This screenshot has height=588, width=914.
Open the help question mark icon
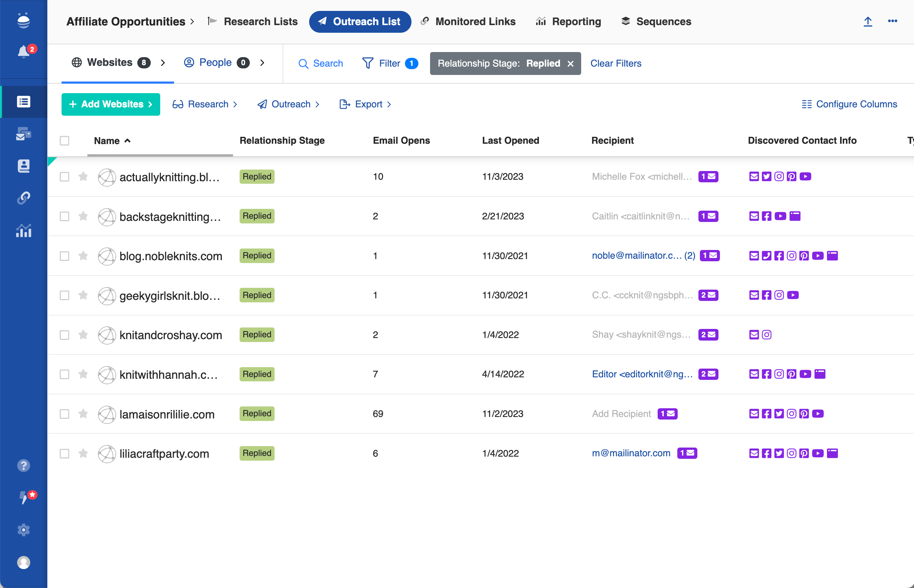pyautogui.click(x=24, y=465)
